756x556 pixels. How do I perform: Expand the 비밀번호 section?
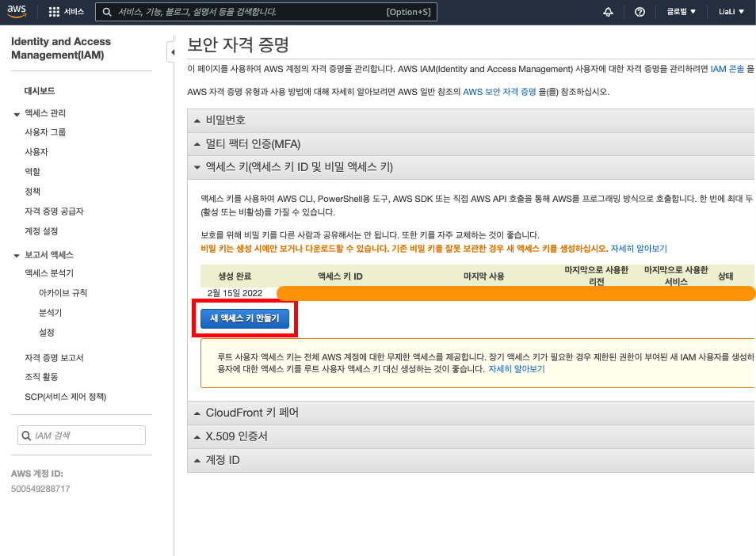click(x=471, y=120)
